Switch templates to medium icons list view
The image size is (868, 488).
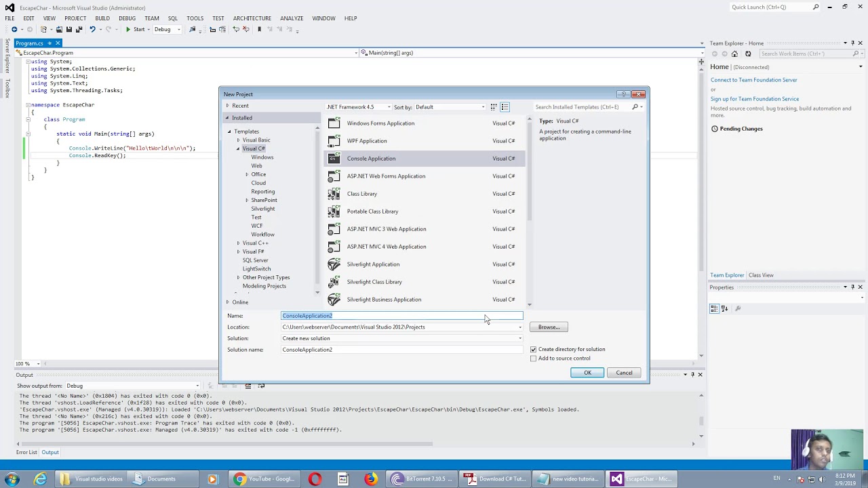505,107
